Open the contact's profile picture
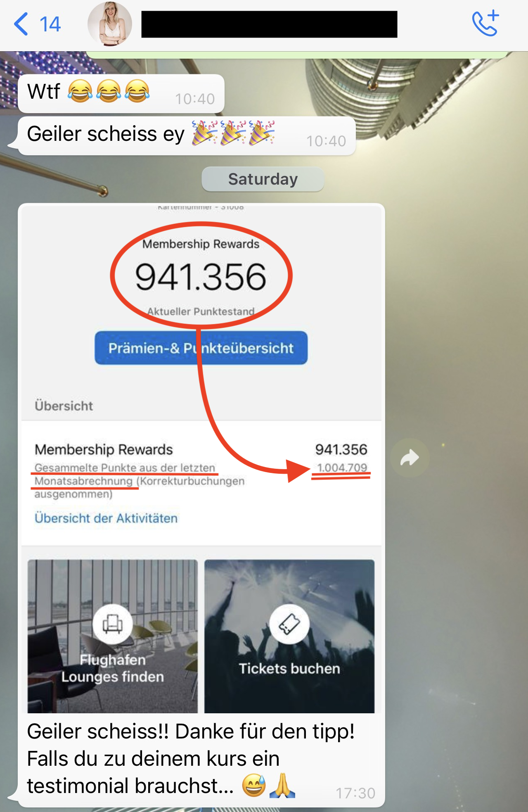This screenshot has width=528, height=812. 110,24
